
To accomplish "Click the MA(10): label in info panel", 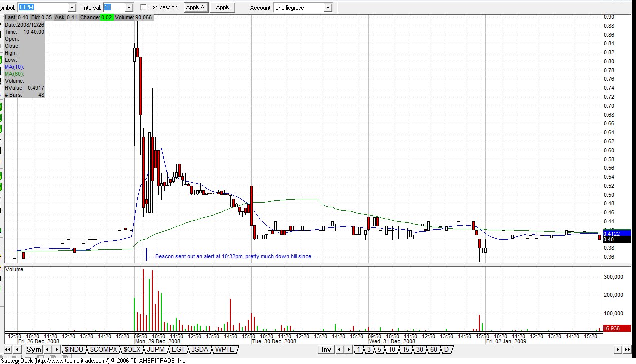I will [14, 67].
